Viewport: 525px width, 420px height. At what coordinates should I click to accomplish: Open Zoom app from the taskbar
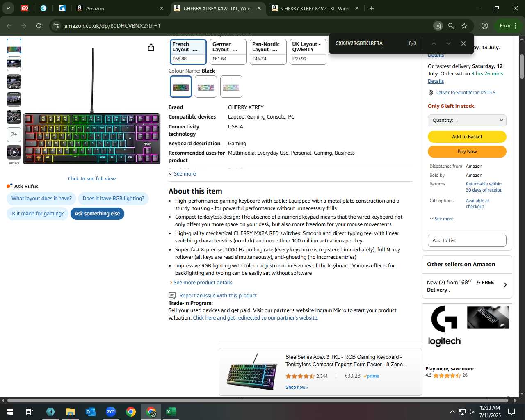pyautogui.click(x=111, y=411)
